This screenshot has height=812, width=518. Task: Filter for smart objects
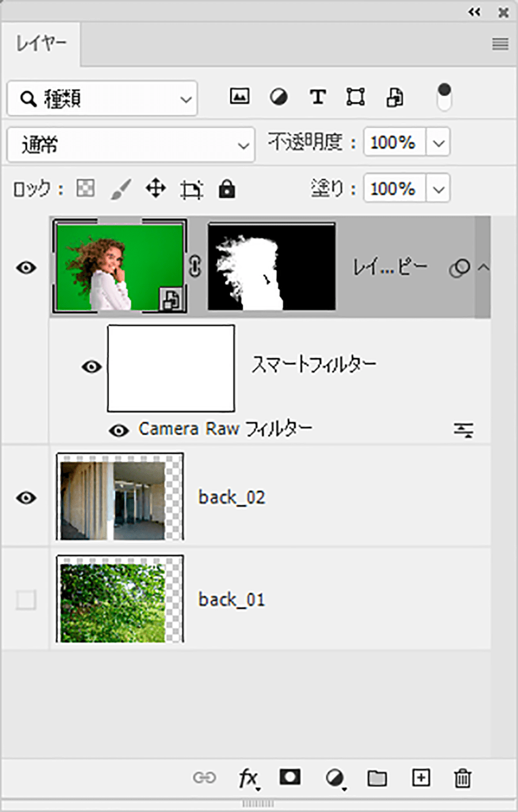click(x=395, y=97)
